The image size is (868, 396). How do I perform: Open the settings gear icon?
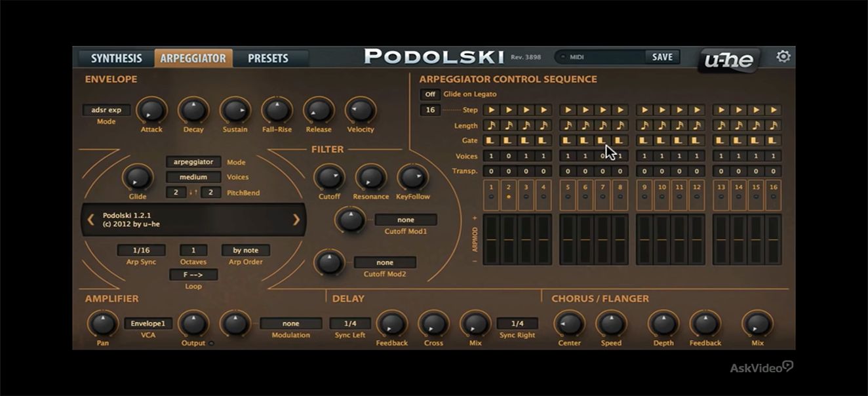(x=783, y=57)
